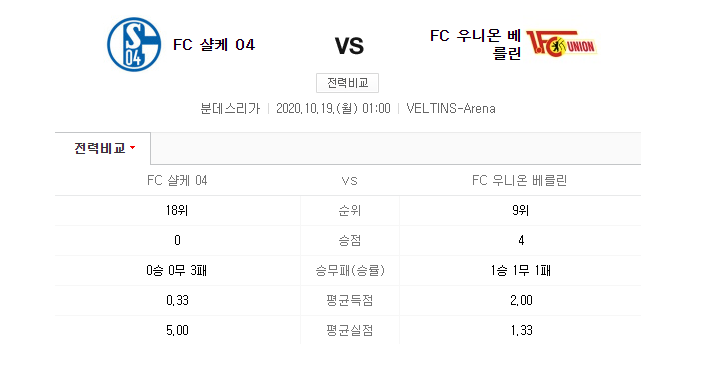The image size is (706, 369).
Task: Click Union Berlin's 1승 1무 1패 record cell
Action: pos(520,270)
